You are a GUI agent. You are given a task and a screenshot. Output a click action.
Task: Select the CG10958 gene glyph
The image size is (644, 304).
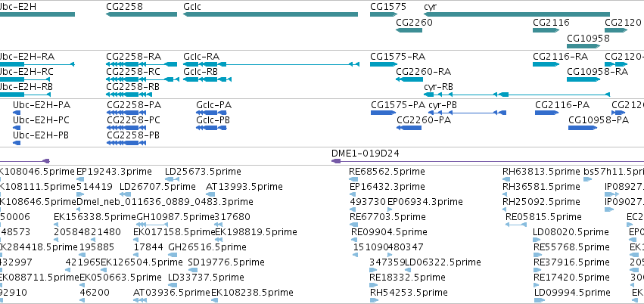pyautogui.click(x=583, y=45)
